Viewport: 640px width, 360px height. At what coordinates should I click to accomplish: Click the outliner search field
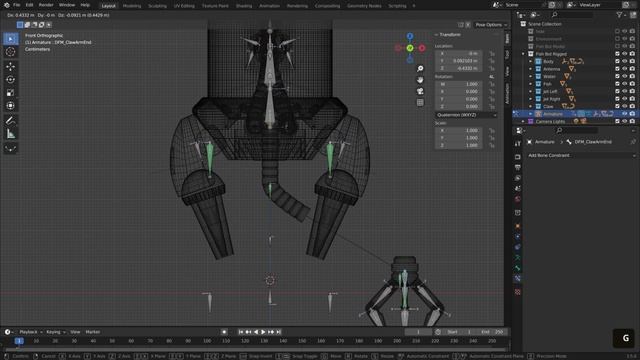click(x=572, y=15)
